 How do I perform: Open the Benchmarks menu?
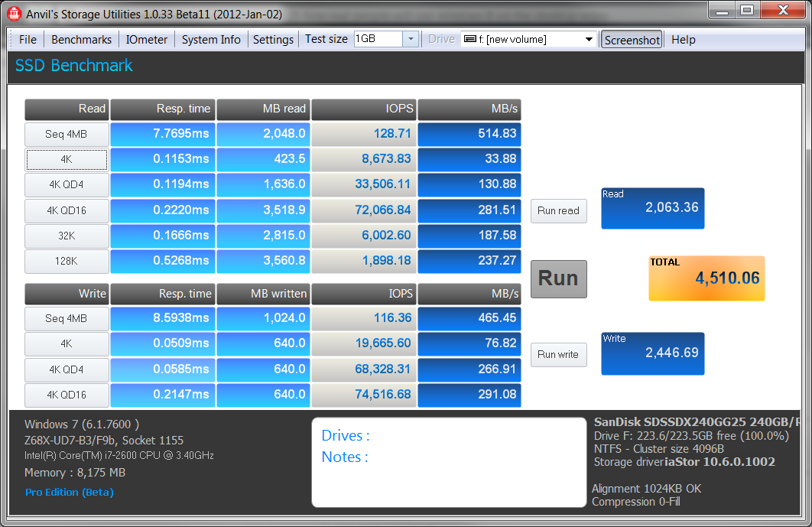[x=81, y=40]
